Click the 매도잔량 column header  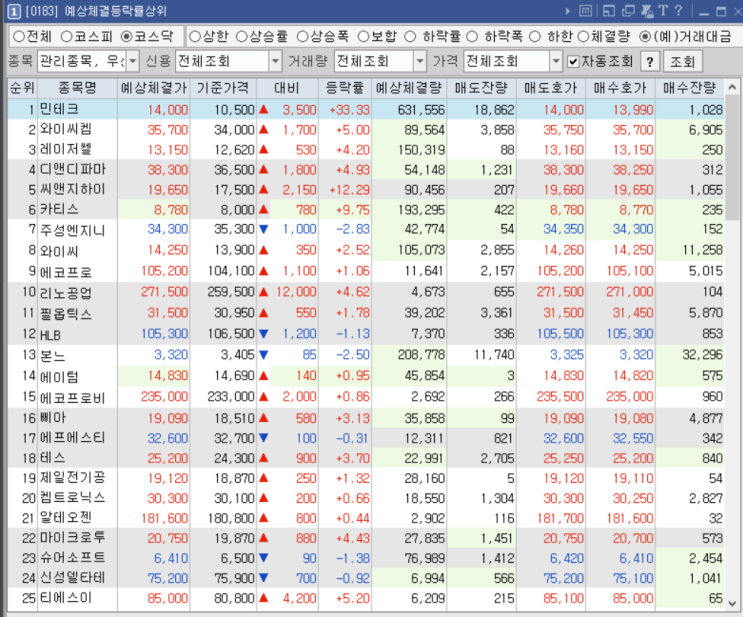(481, 88)
